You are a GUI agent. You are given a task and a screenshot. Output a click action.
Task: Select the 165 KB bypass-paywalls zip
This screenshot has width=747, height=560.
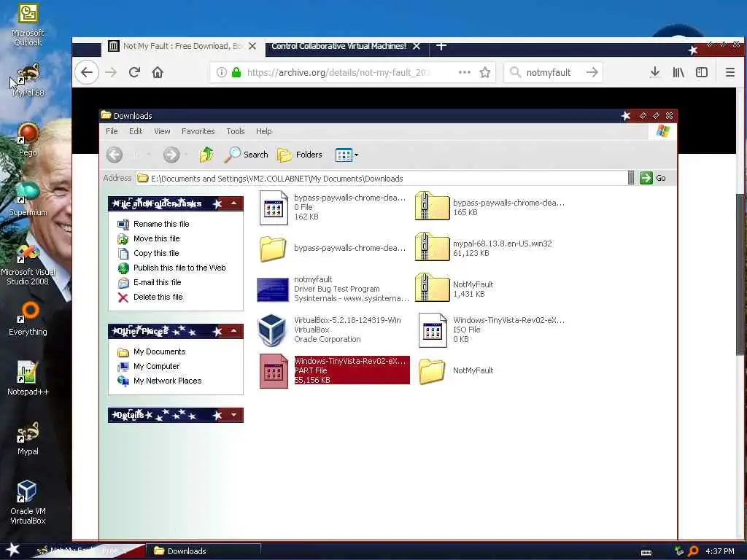pos(489,207)
